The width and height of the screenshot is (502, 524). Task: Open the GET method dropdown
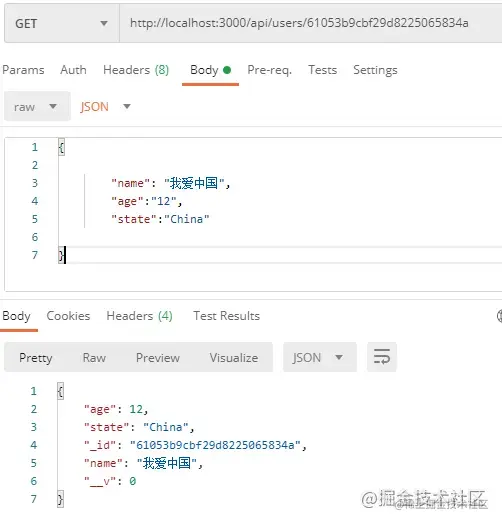click(x=61, y=23)
